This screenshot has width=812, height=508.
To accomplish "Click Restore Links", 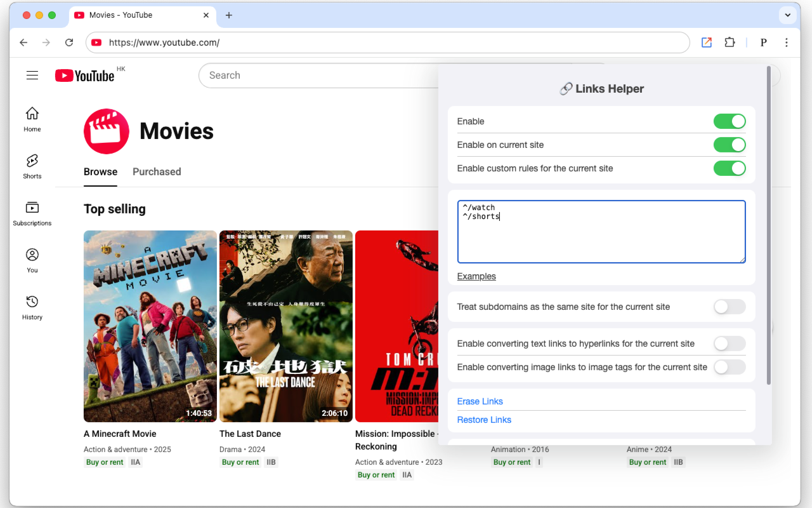I will (x=484, y=420).
